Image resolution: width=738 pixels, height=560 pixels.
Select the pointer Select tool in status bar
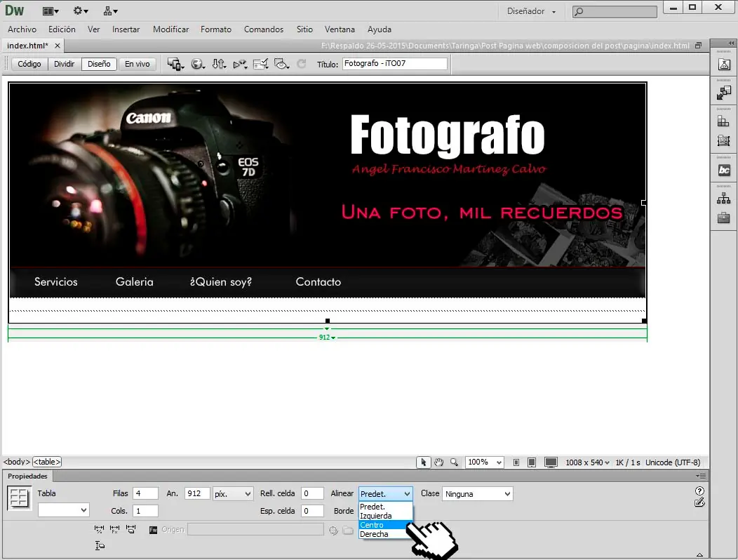pos(423,462)
